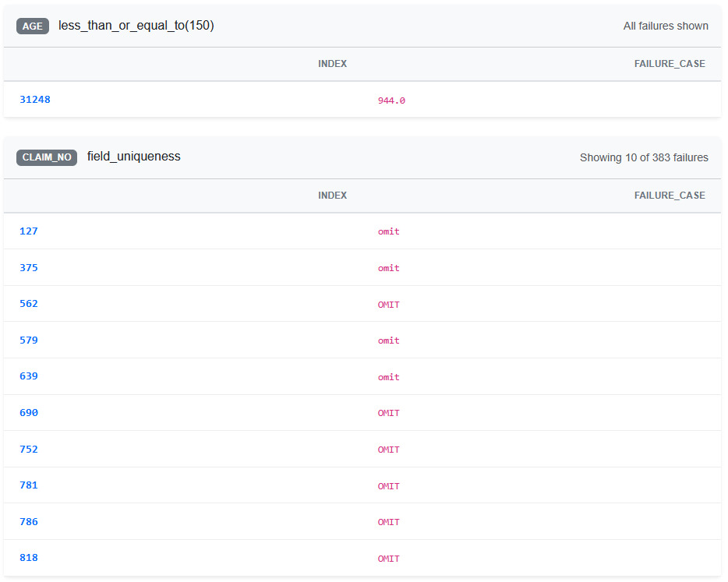
Task: Select the omit value in row 375
Action: (389, 268)
